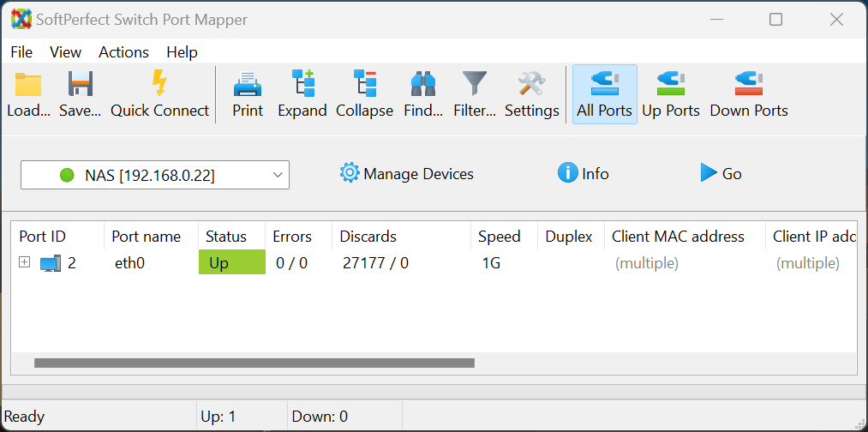Image resolution: width=868 pixels, height=432 pixels.
Task: Click the 27177 / 0 discards value
Action: pyautogui.click(x=375, y=263)
